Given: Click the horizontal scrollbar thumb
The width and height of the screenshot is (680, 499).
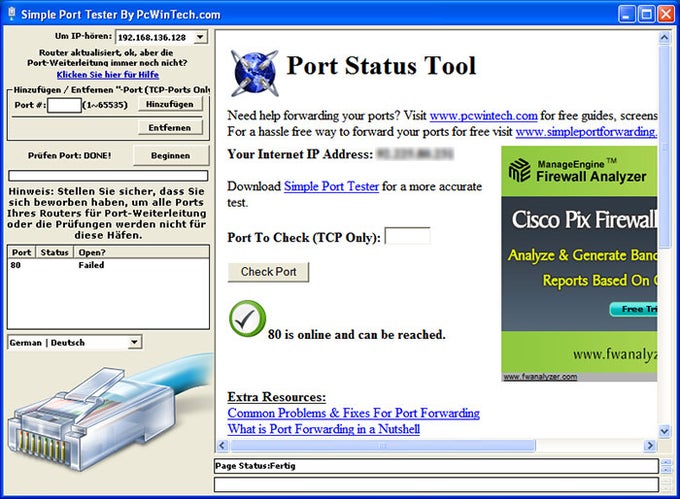Looking at the screenshot, I should (382, 445).
